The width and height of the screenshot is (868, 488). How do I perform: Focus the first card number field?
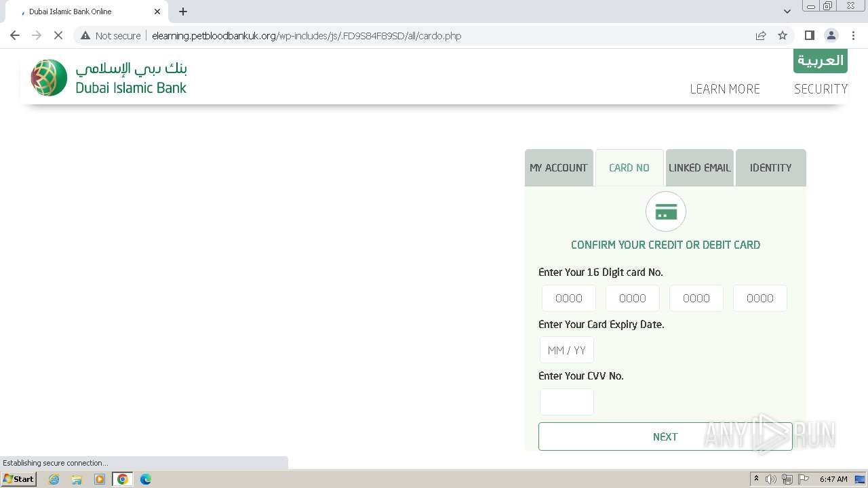tap(569, 298)
